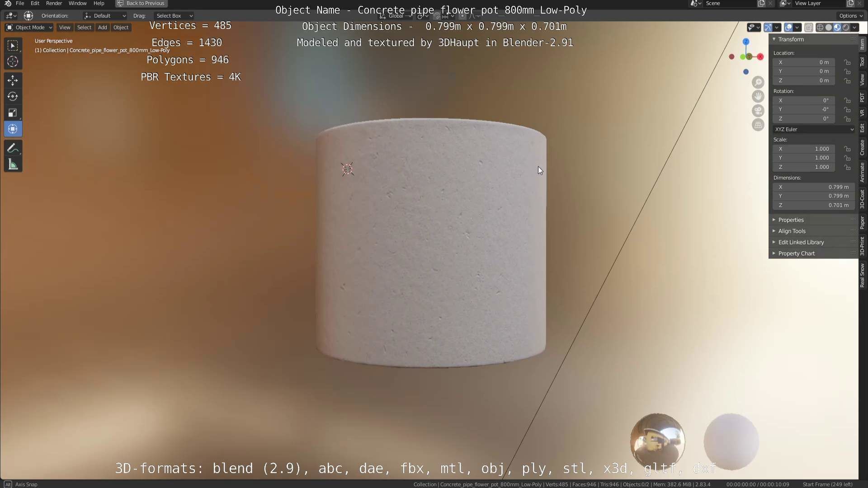Select the Measure tool
This screenshot has width=868, height=488.
[13, 164]
